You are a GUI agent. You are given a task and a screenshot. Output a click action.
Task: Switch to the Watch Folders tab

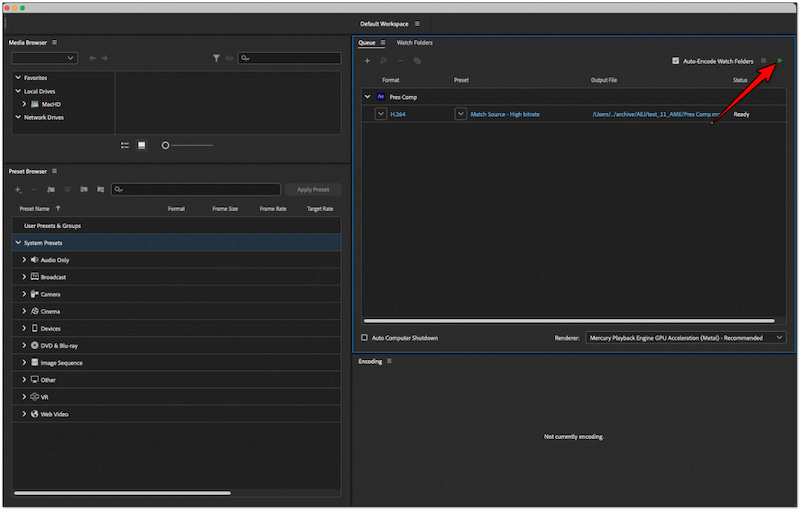click(x=414, y=43)
